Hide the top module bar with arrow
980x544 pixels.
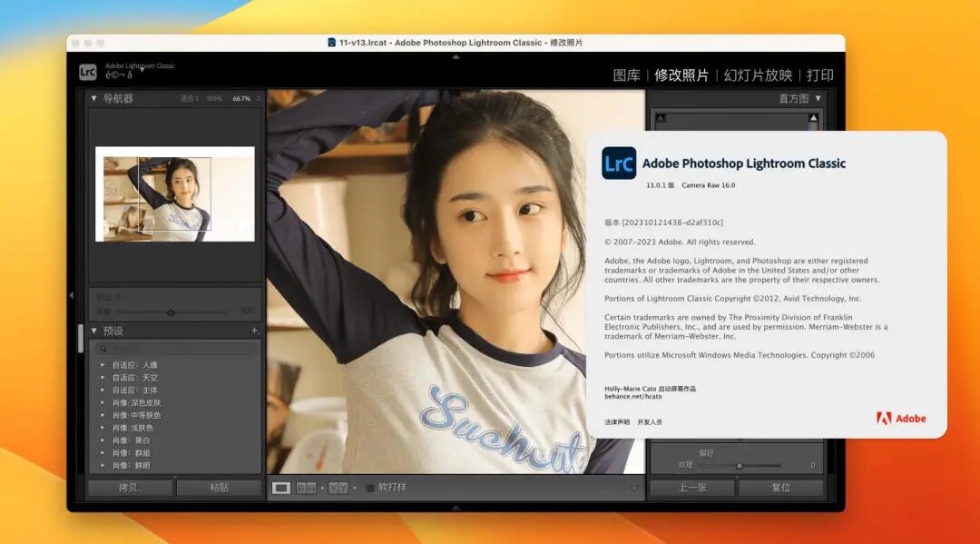pos(456,57)
